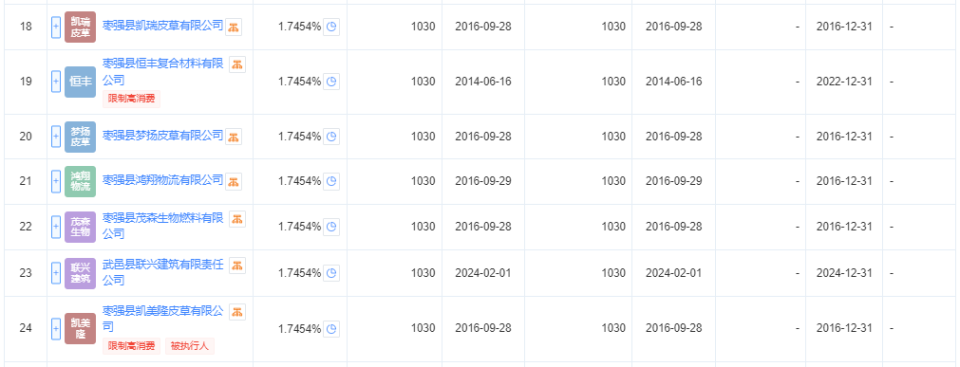Expand row 21 plus toggle
This screenshot has height=367, width=960.
pyautogui.click(x=56, y=181)
